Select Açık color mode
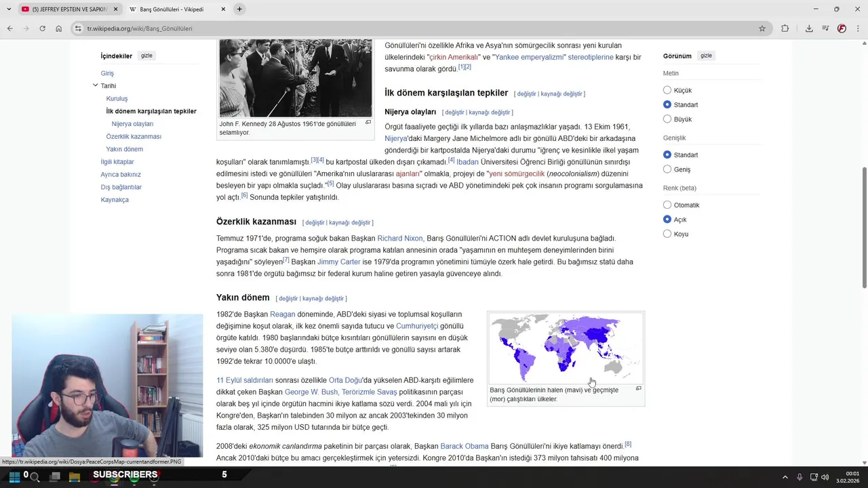The width and height of the screenshot is (868, 488). click(x=667, y=220)
